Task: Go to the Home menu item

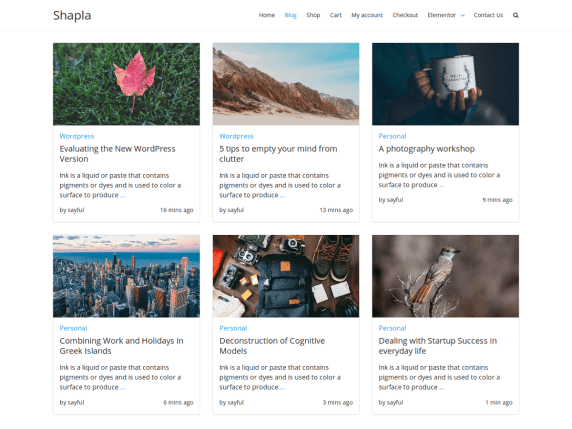Action: click(267, 15)
